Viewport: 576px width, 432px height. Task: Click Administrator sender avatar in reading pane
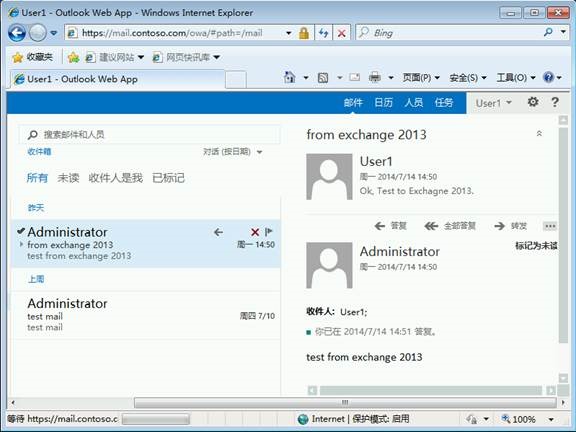(329, 265)
